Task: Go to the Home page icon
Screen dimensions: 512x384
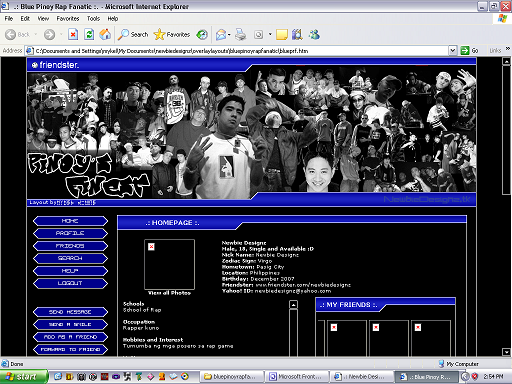Action: [x=105, y=34]
